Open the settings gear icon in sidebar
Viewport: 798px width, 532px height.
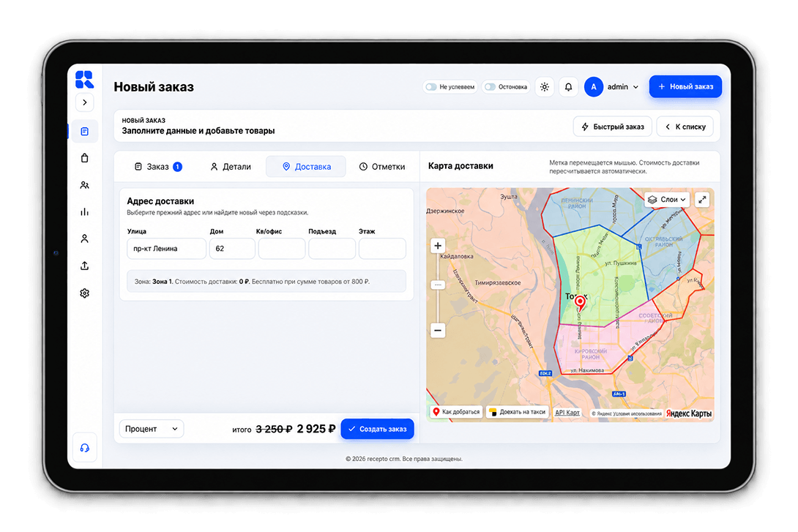click(84, 293)
